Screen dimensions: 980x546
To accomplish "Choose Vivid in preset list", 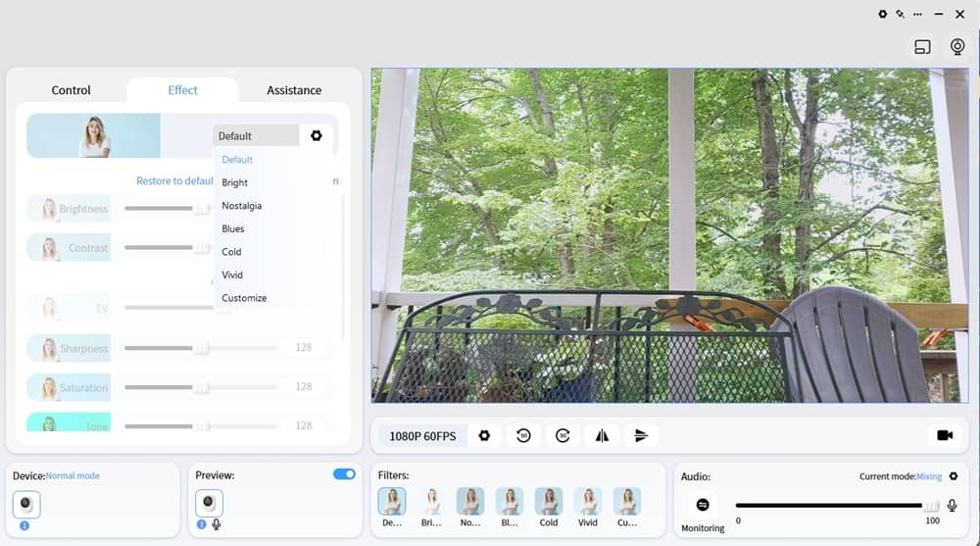I will [232, 275].
